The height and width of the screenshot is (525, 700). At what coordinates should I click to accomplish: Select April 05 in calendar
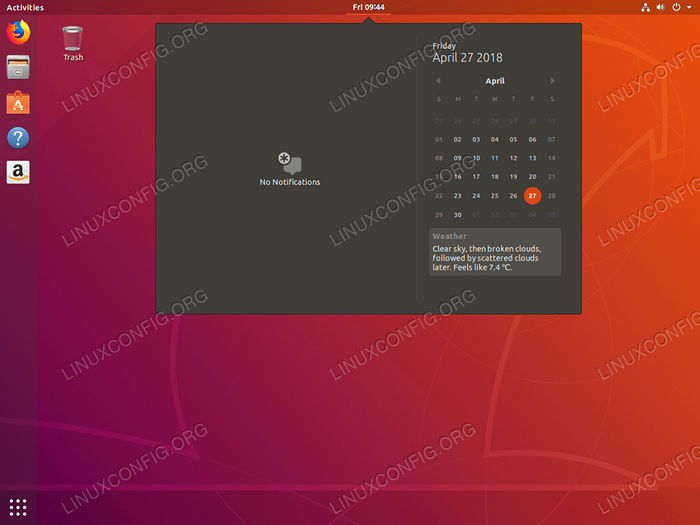(513, 140)
